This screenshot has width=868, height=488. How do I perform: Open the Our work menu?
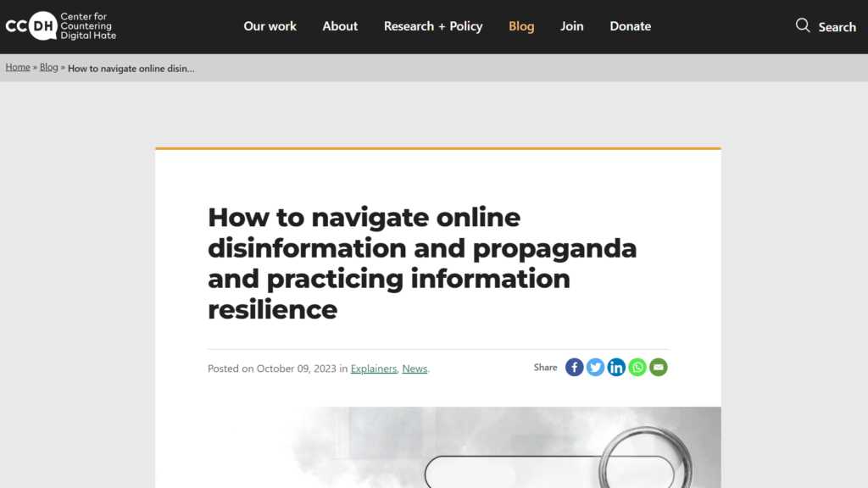click(x=270, y=26)
